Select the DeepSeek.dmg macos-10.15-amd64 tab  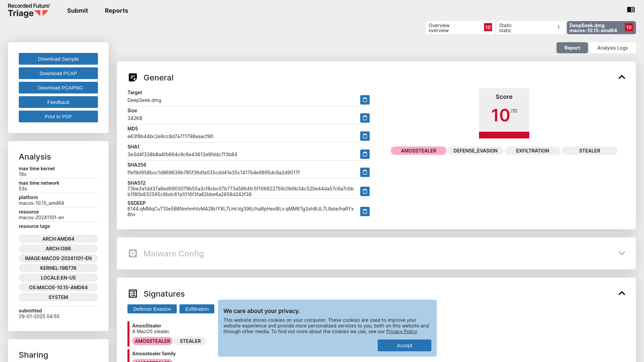coord(601,28)
